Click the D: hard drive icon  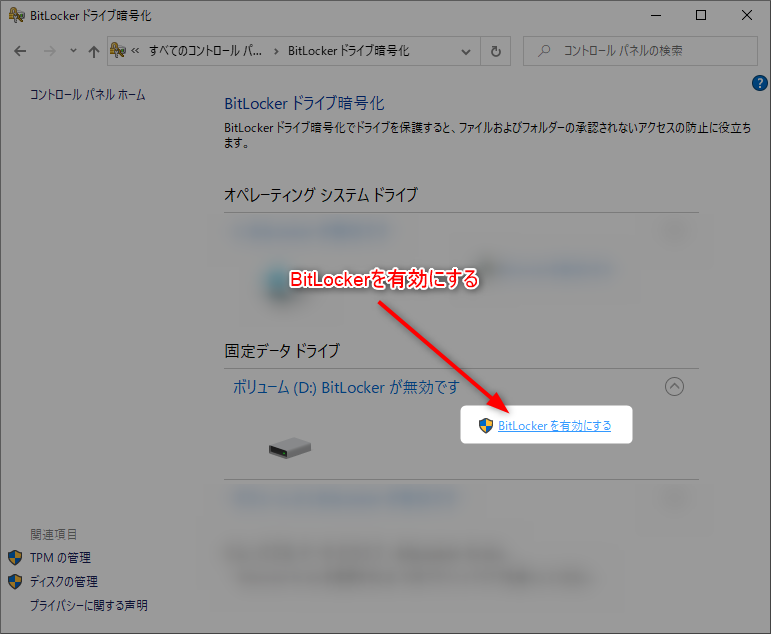[x=290, y=448]
